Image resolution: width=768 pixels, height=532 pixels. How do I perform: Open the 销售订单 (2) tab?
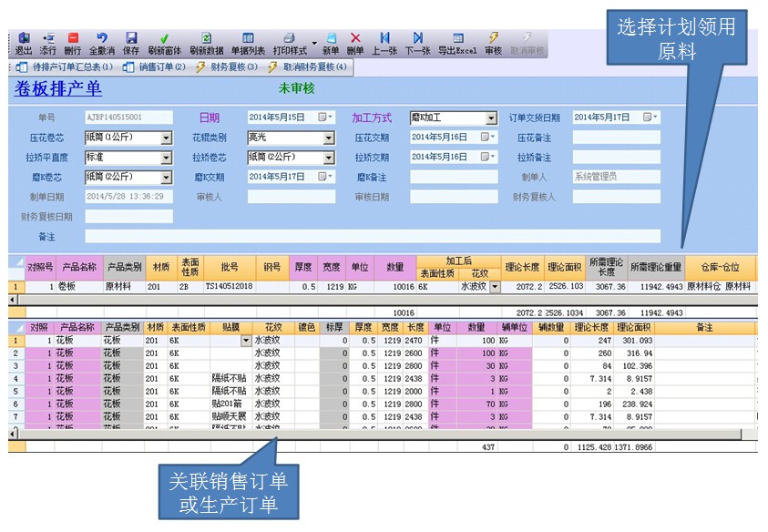tap(155, 66)
